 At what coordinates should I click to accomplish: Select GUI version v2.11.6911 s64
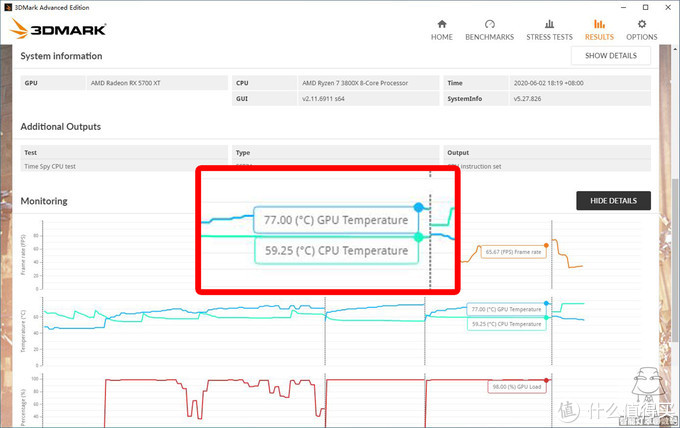(323, 99)
